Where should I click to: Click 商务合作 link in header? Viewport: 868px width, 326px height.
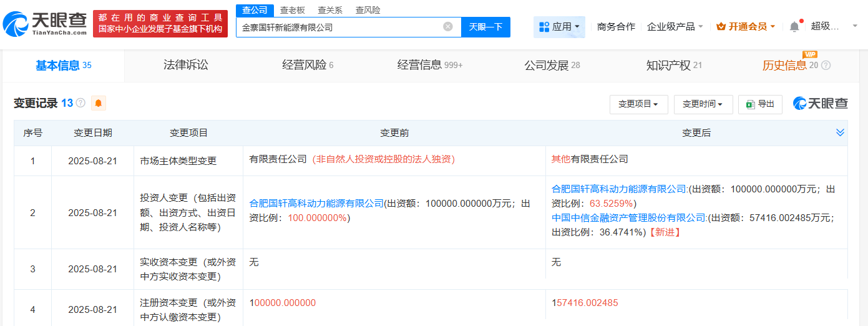click(x=616, y=27)
